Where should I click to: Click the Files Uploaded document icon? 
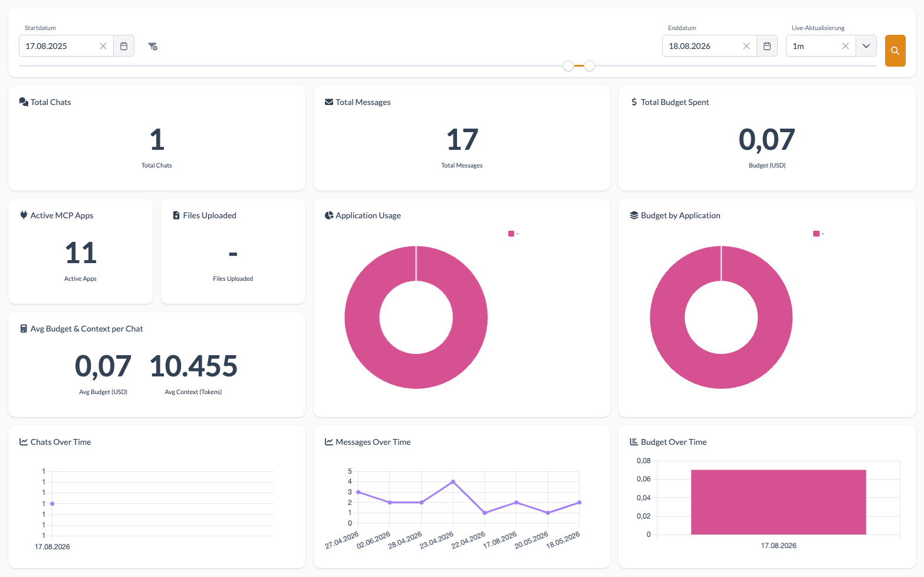(x=176, y=215)
